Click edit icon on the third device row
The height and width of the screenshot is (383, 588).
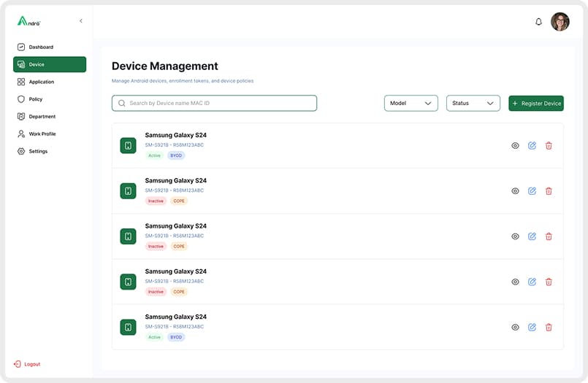tap(532, 236)
